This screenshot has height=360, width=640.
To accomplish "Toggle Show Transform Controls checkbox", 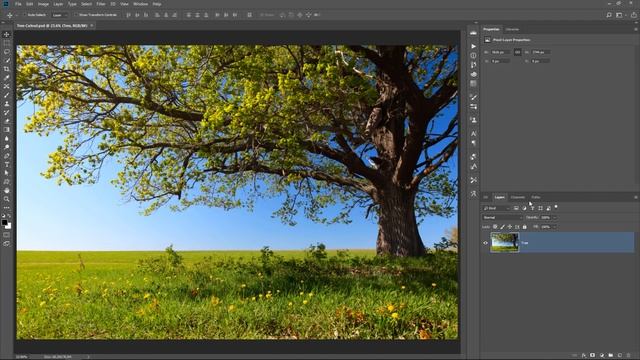I will (76, 15).
